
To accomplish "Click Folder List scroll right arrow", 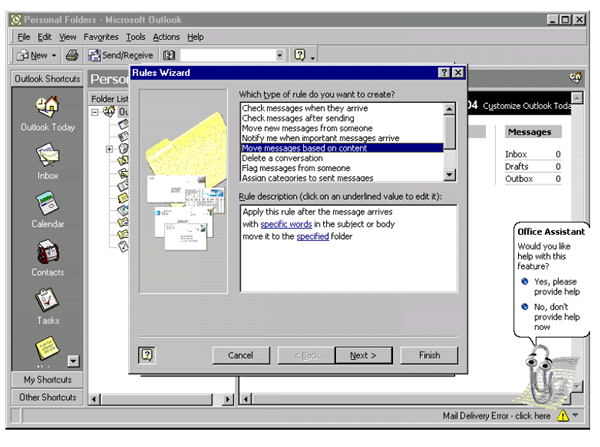I will pos(228,400).
